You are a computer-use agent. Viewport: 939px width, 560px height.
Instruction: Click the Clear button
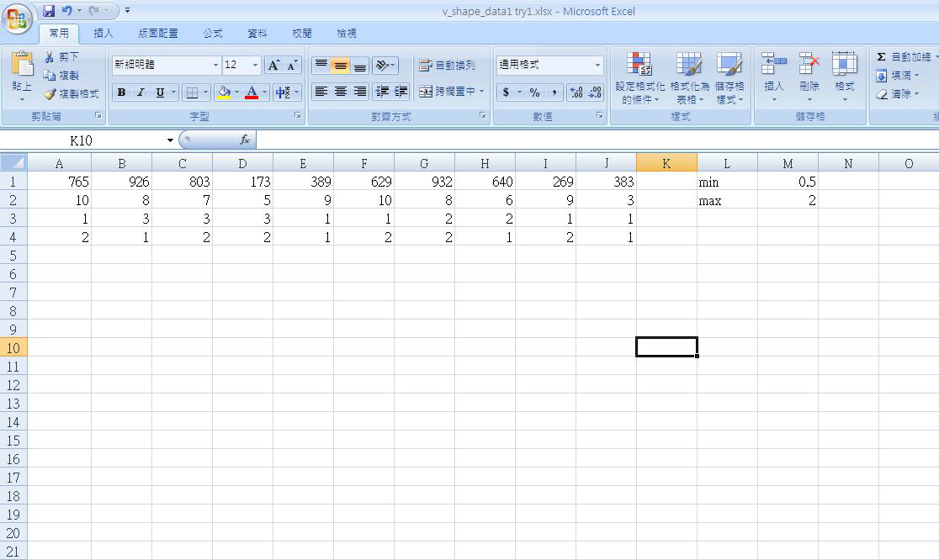click(x=897, y=94)
